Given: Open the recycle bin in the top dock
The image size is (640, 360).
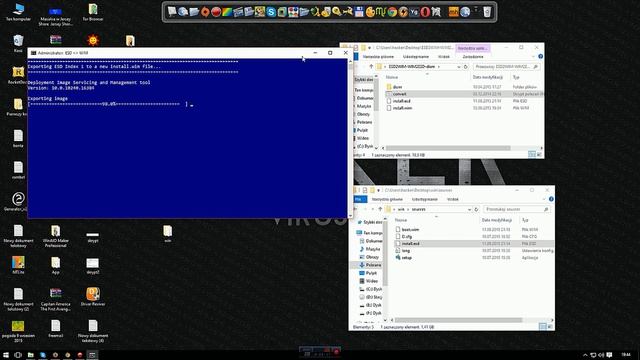Looking at the screenshot, I should click(x=487, y=12).
